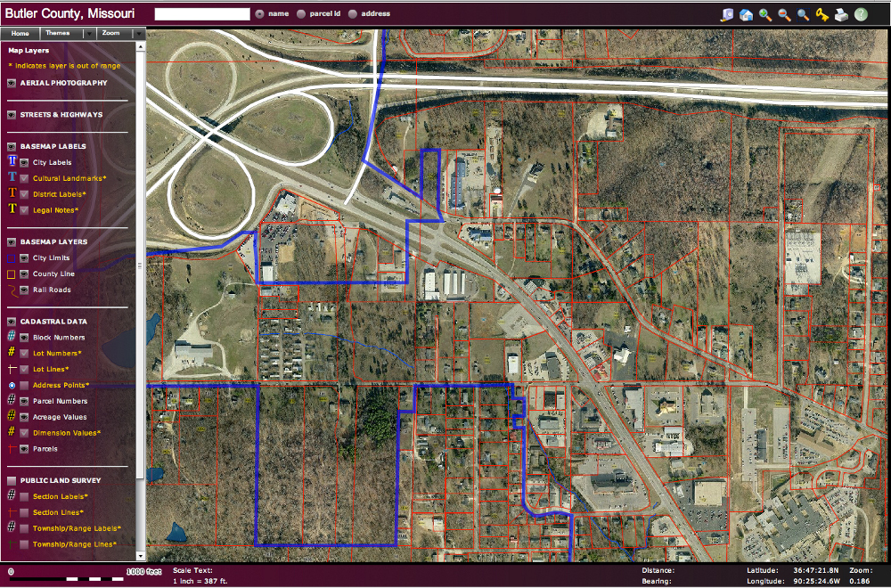The width and height of the screenshot is (891, 588).
Task: Activate the zoom out magnifier tool
Action: (784, 14)
